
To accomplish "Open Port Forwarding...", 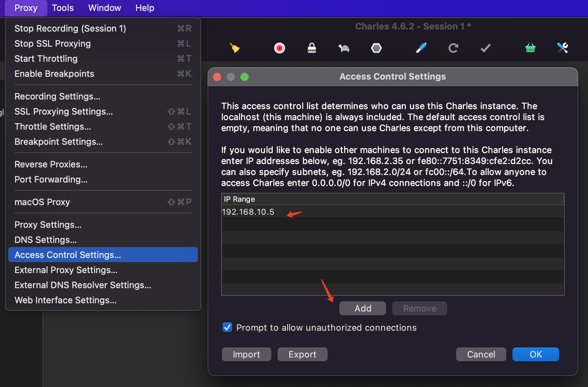I will pos(103,179).
